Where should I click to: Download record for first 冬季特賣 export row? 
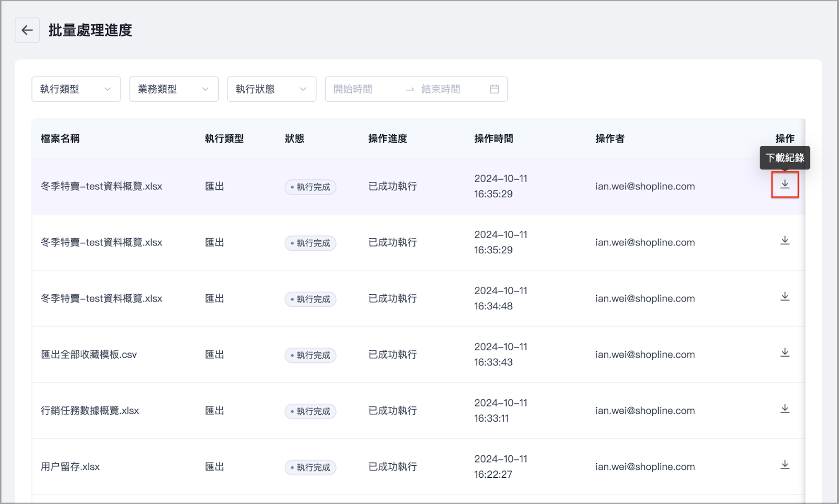[784, 185]
